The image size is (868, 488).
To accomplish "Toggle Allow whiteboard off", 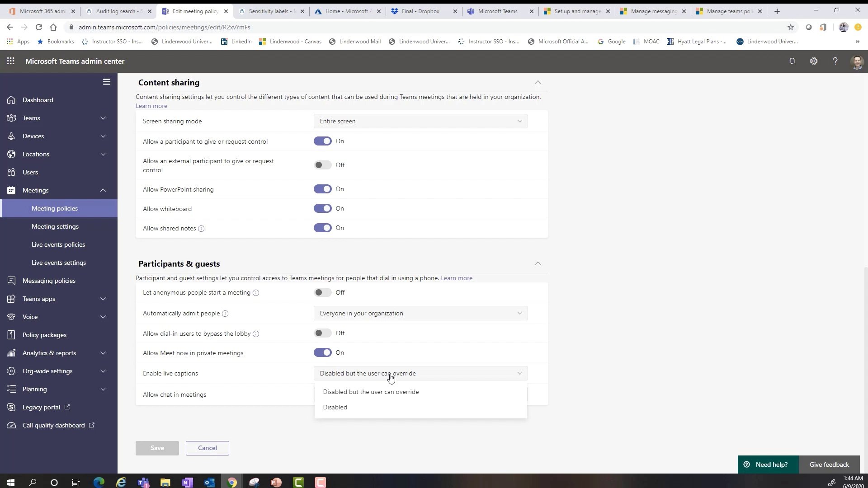I will point(322,209).
